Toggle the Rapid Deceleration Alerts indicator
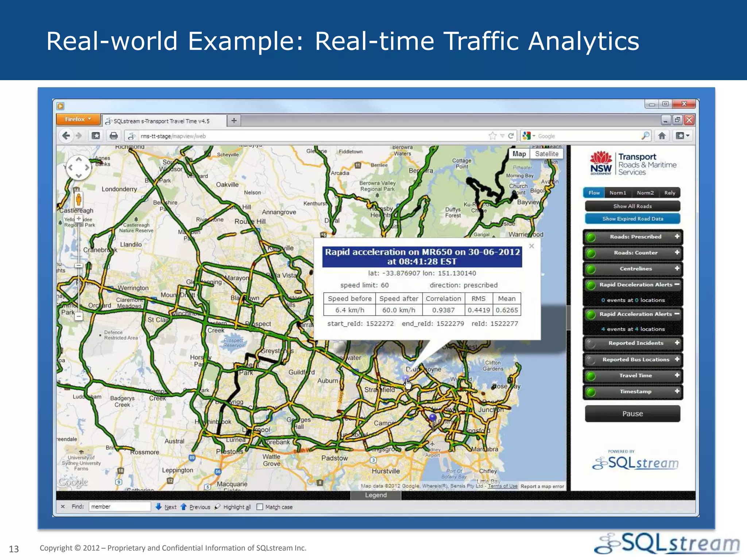The width and height of the screenshot is (747, 560). click(591, 285)
